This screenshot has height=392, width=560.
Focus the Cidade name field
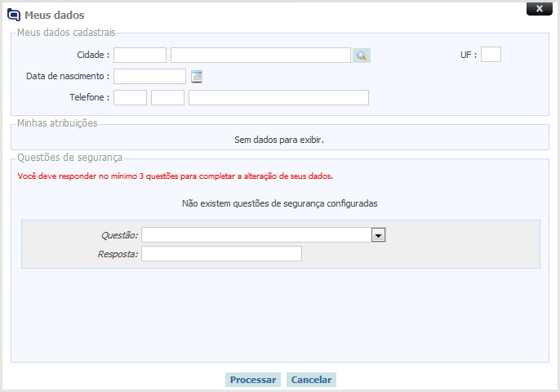(x=260, y=55)
